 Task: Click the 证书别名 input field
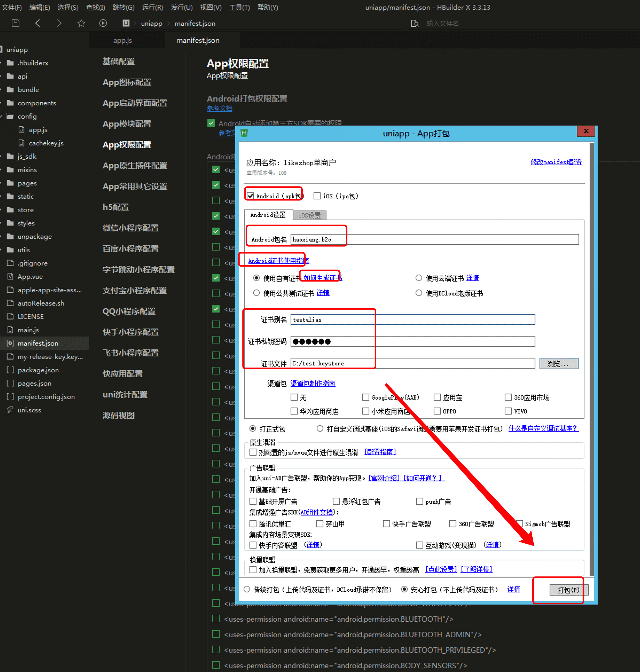coord(412,320)
